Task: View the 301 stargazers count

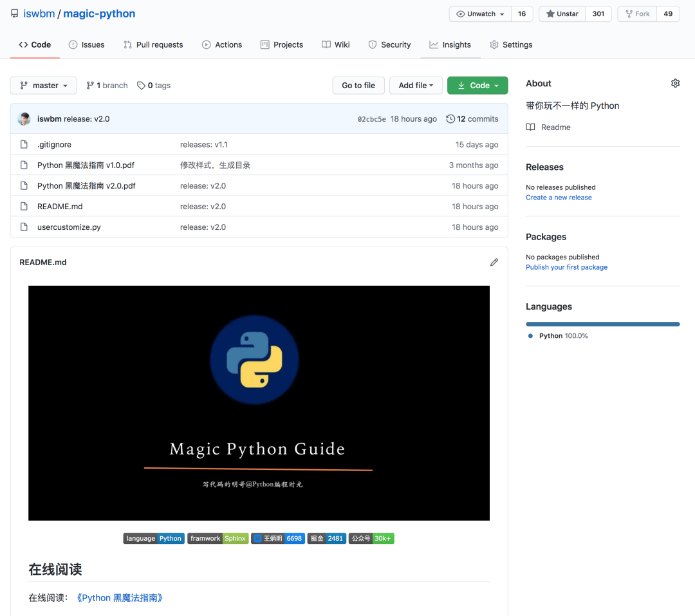Action: (x=598, y=14)
